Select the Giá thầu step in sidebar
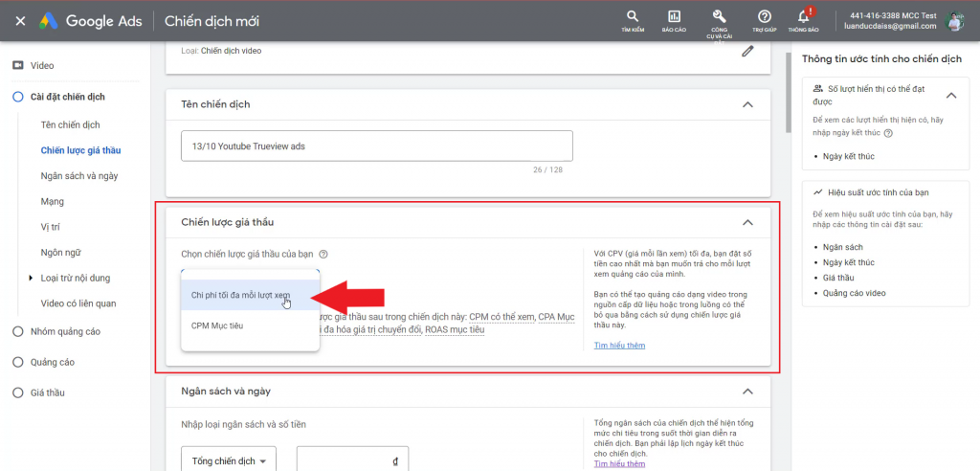This screenshot has height=471, width=980. [x=17, y=392]
